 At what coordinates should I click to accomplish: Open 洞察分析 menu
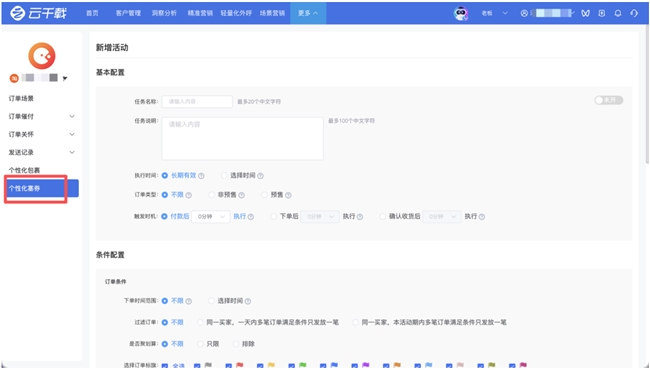pyautogui.click(x=164, y=13)
